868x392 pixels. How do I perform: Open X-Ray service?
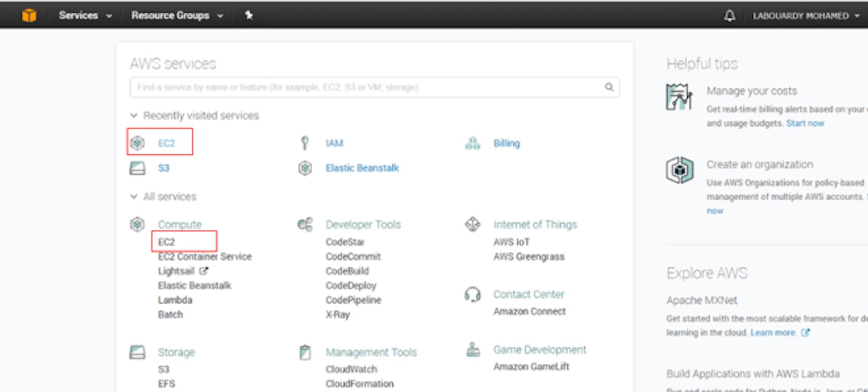coord(338,314)
